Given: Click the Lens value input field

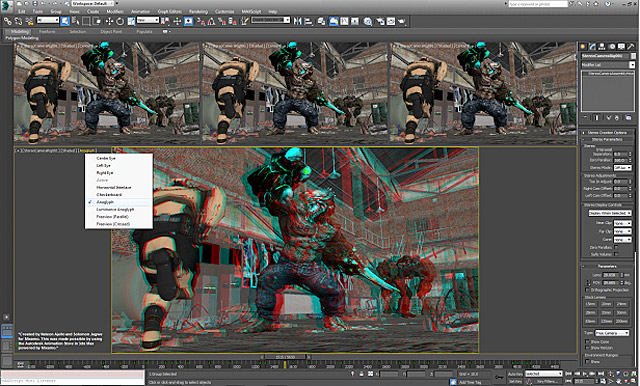Looking at the screenshot, I should 610,275.
